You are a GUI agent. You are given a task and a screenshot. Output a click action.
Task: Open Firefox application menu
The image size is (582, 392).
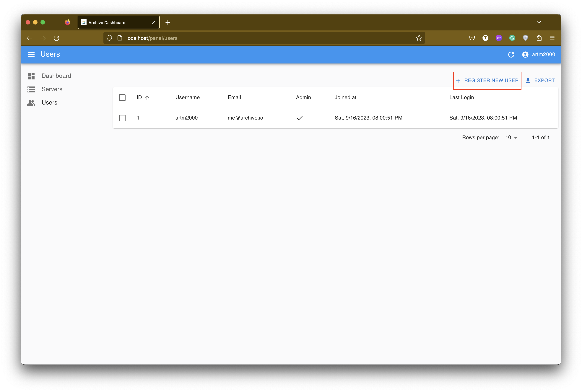point(552,38)
